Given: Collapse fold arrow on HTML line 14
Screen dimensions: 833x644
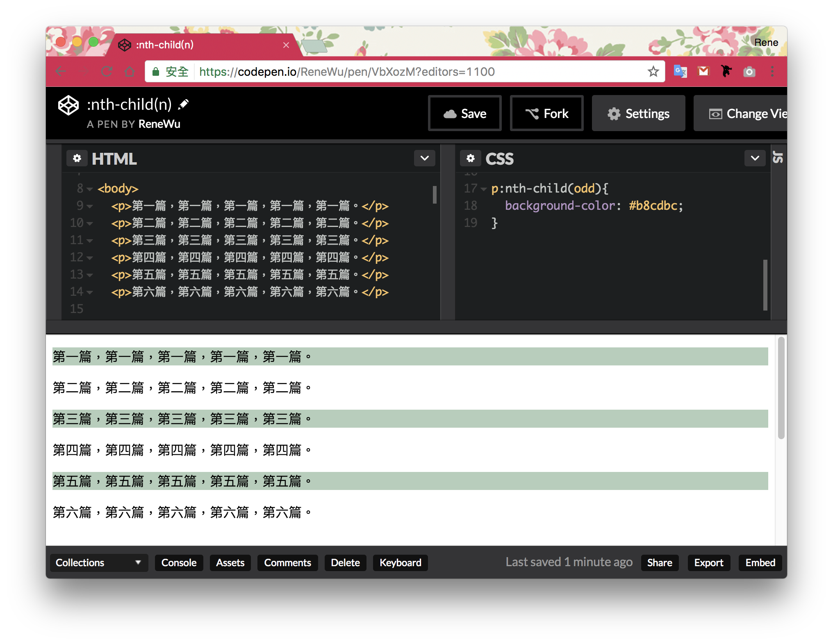Looking at the screenshot, I should (x=90, y=292).
